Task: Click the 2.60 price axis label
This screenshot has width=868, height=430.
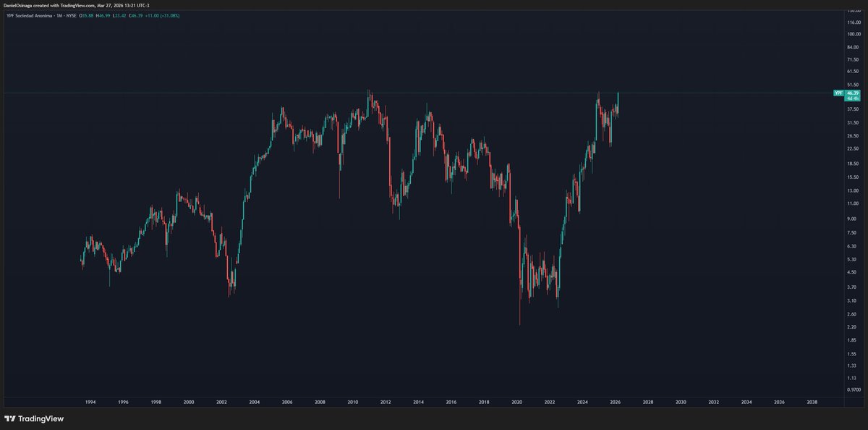Action: (x=851, y=314)
